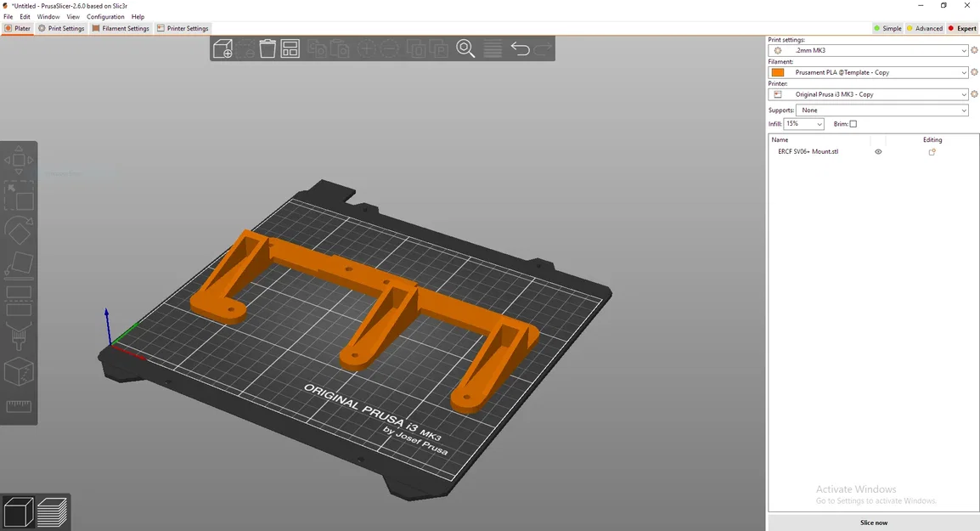The width and height of the screenshot is (980, 531).
Task: Select ERCF SV06+ Mount.stl in the object list
Action: click(x=808, y=152)
